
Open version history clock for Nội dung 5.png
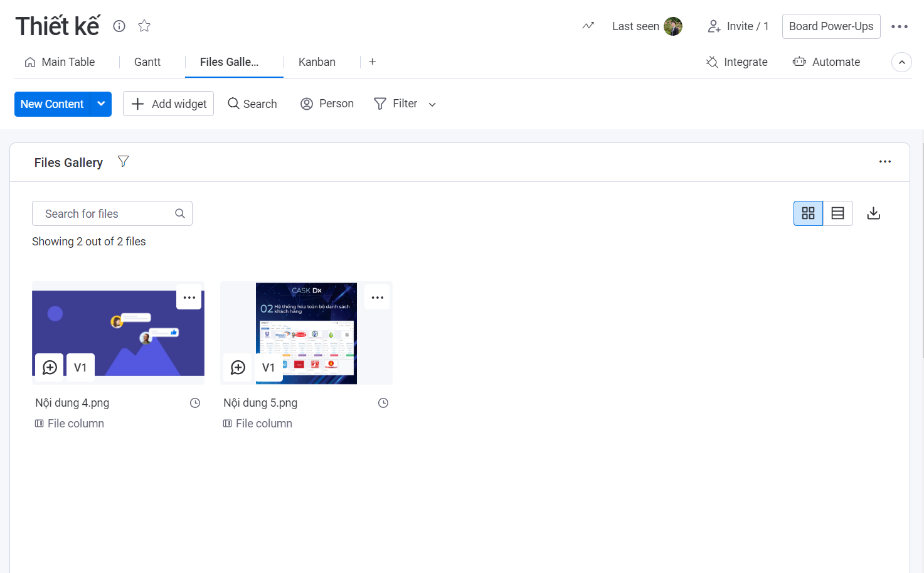pos(383,403)
